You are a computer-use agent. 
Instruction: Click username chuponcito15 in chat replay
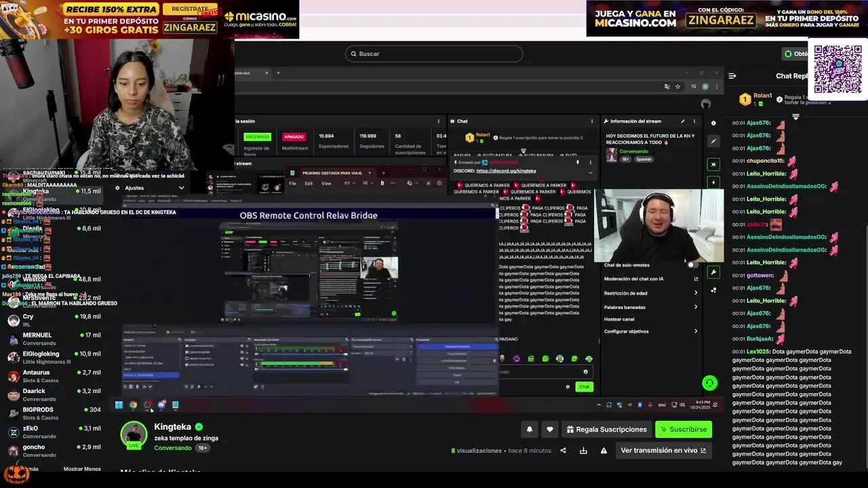pyautogui.click(x=766, y=161)
